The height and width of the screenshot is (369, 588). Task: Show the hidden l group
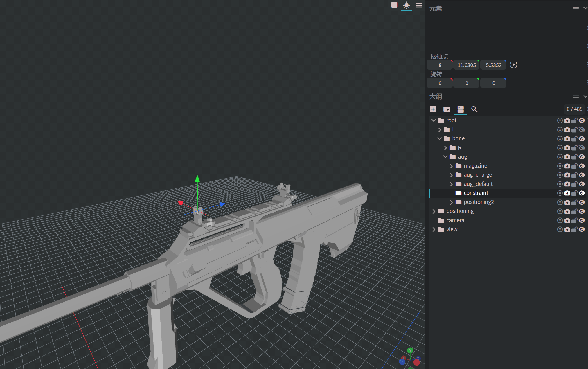[x=582, y=130]
